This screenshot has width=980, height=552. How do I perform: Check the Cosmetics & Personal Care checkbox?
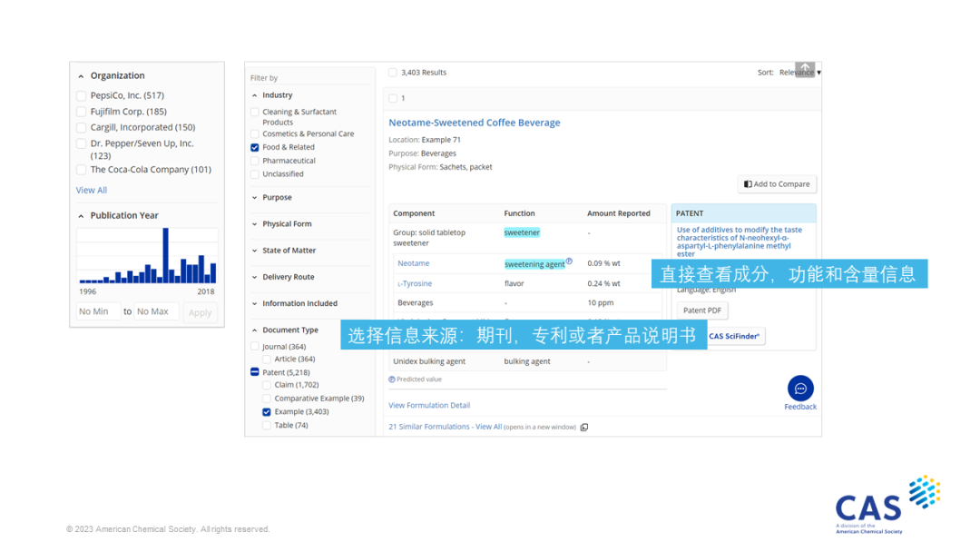(x=254, y=133)
